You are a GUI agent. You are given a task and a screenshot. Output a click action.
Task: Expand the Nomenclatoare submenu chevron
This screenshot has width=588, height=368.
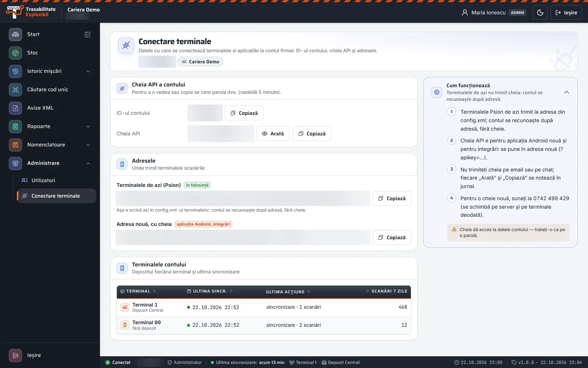click(x=88, y=145)
